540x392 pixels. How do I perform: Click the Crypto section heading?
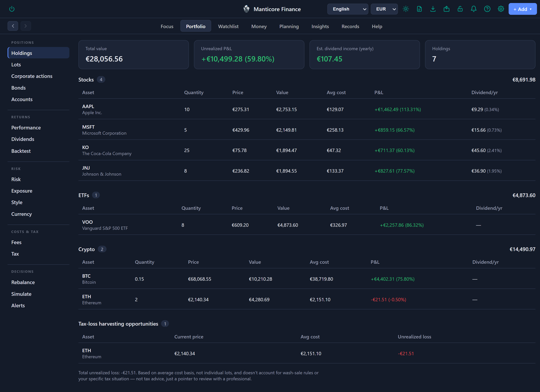87,249
